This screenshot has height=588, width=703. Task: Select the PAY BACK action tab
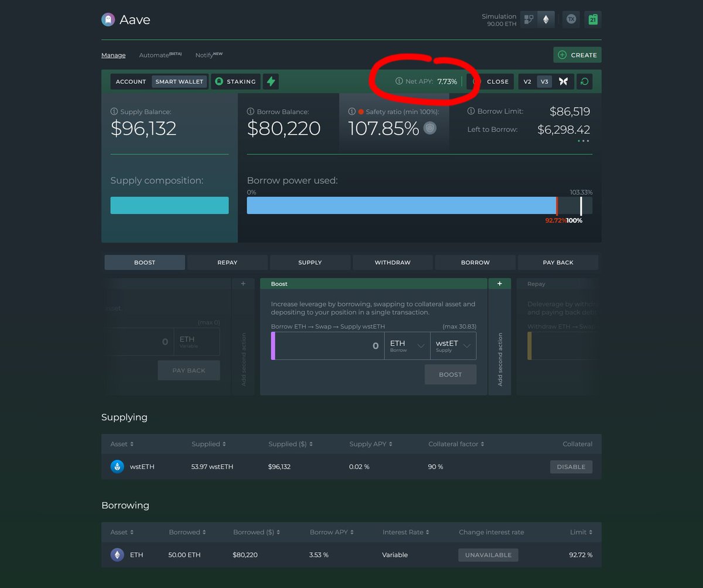[x=558, y=262]
